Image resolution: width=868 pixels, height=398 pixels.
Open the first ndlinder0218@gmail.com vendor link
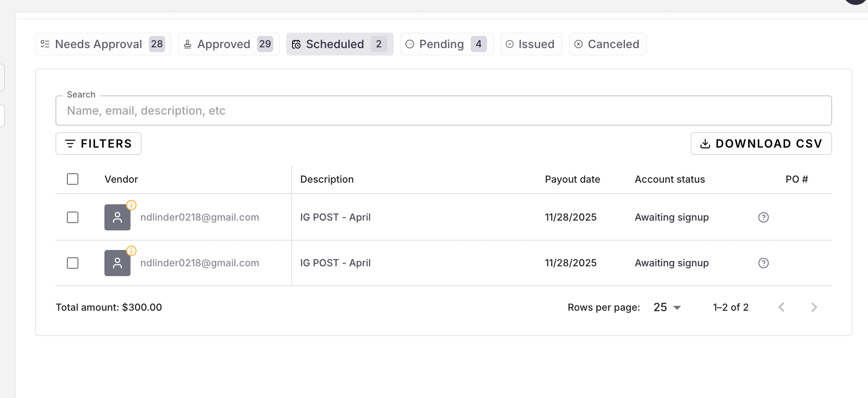coord(199,217)
